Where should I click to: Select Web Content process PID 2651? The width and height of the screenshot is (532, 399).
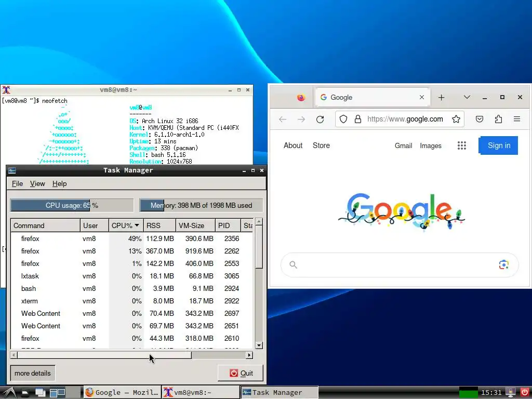132,326
